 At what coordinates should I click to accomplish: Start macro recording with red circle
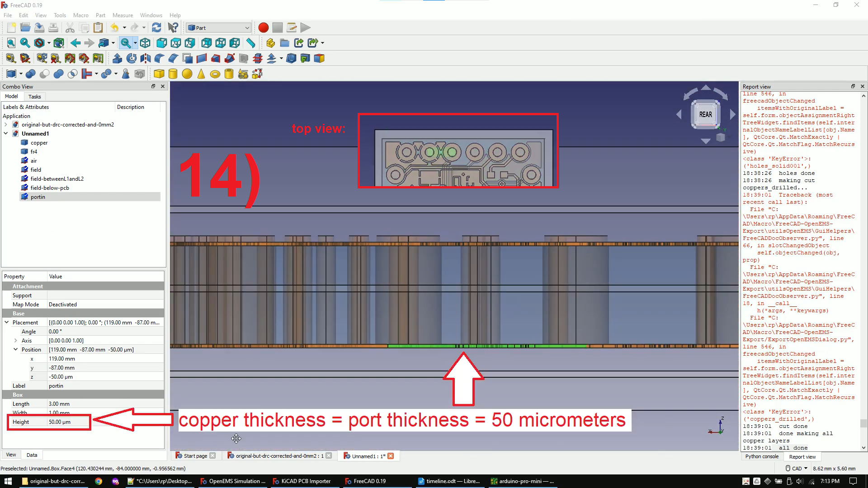click(263, 28)
